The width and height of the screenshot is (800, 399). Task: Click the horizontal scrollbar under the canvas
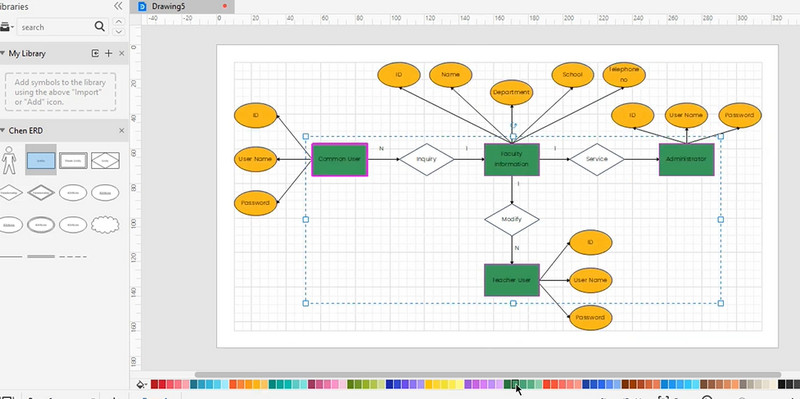tap(487, 375)
